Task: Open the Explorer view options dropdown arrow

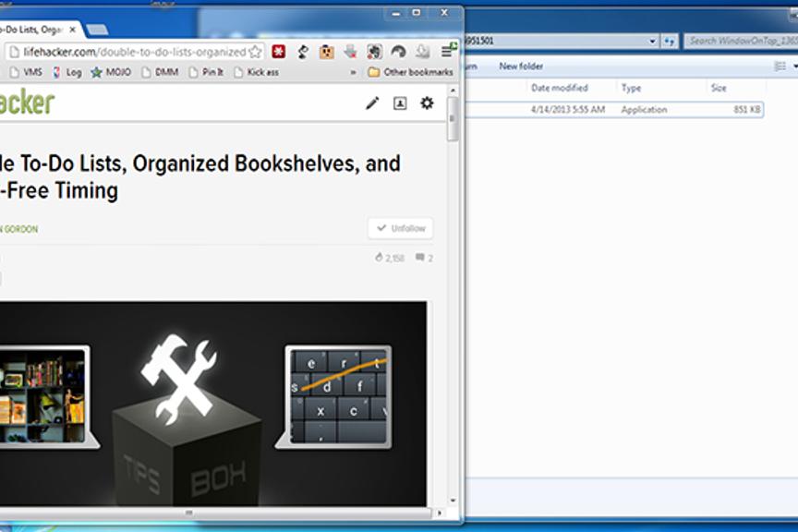Action: click(793, 66)
